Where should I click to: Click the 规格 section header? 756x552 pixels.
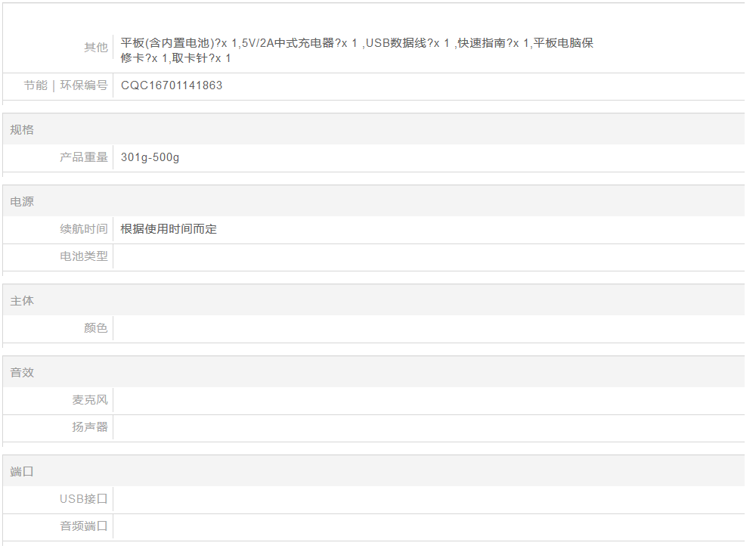pyautogui.click(x=22, y=130)
